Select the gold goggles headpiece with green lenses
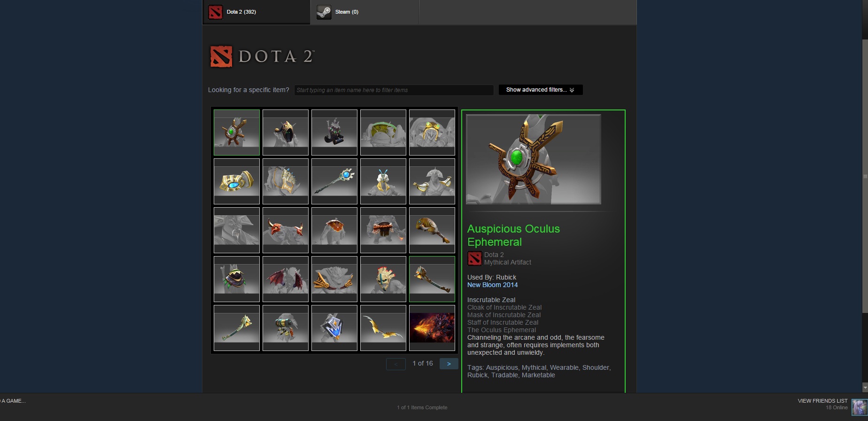Image resolution: width=868 pixels, height=421 pixels. pyautogui.click(x=432, y=133)
